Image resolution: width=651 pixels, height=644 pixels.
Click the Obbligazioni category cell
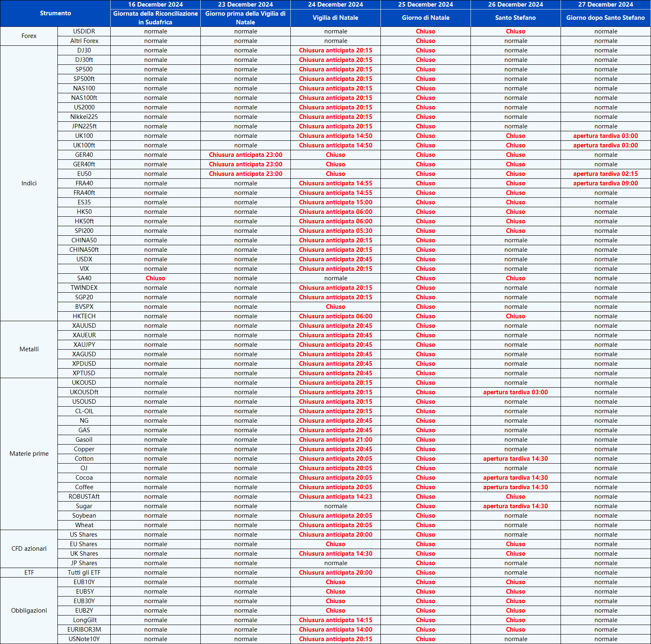(29, 611)
